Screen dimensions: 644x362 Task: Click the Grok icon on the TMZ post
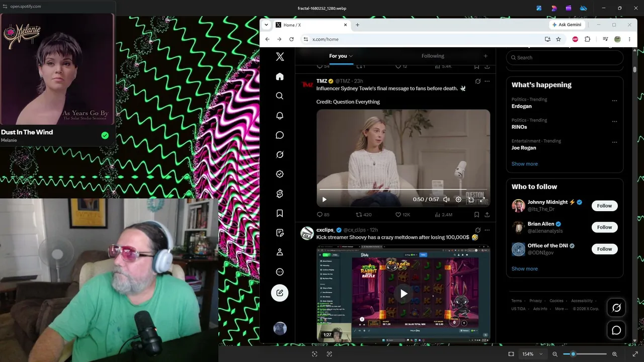pos(477,81)
